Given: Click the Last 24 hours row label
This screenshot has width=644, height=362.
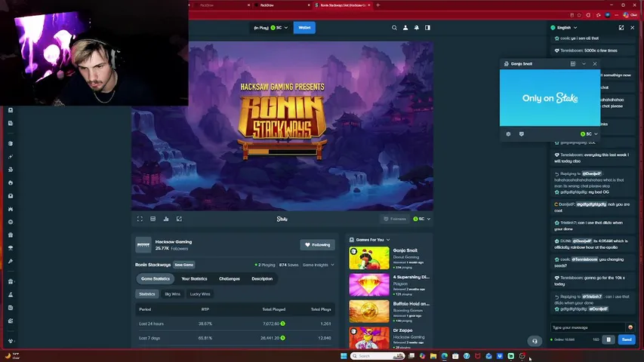Looking at the screenshot, I should pyautogui.click(x=151, y=324).
